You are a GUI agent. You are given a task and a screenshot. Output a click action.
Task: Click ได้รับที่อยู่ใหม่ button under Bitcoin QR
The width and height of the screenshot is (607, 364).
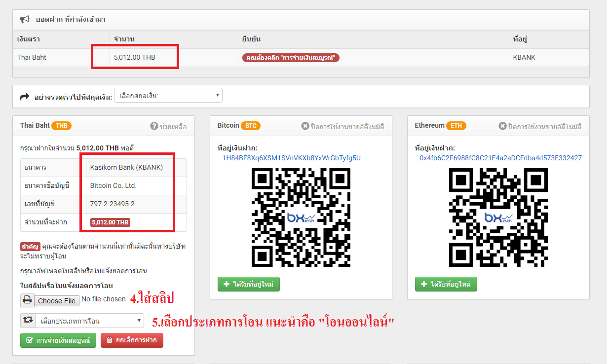point(249,284)
